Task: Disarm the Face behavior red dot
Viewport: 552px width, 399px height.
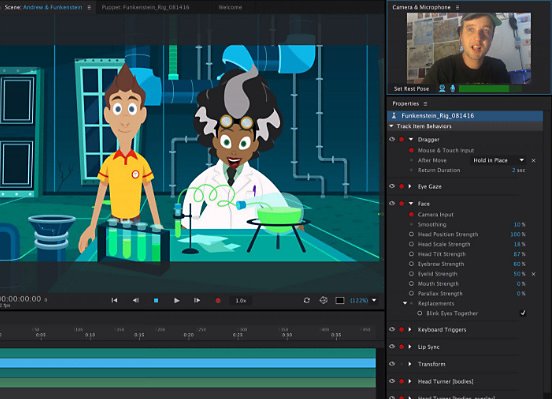Action: [x=401, y=204]
